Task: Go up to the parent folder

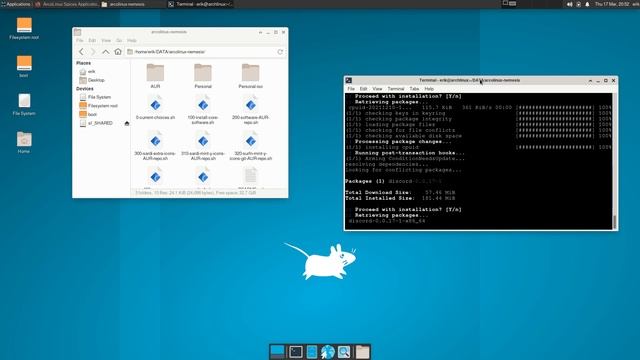Action: click(105, 52)
